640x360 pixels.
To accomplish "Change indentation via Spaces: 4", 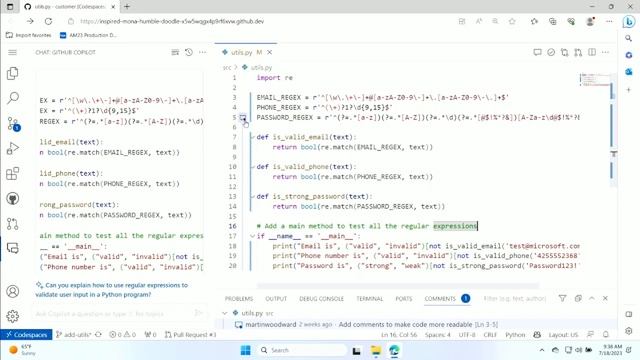I will point(438,334).
